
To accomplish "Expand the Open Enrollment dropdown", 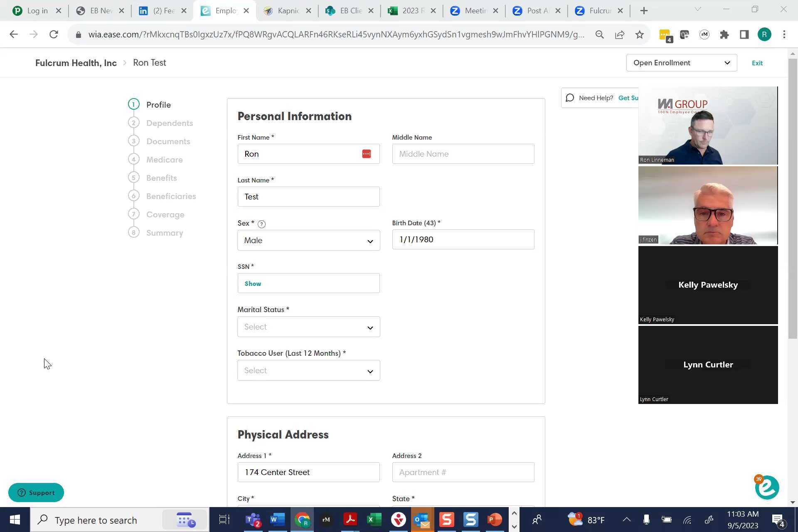I will coord(681,63).
